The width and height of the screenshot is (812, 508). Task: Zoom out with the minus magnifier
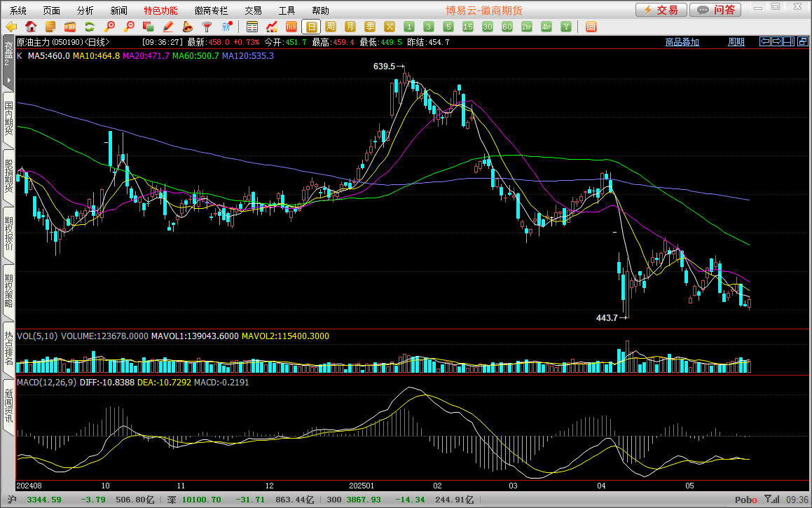(129, 27)
